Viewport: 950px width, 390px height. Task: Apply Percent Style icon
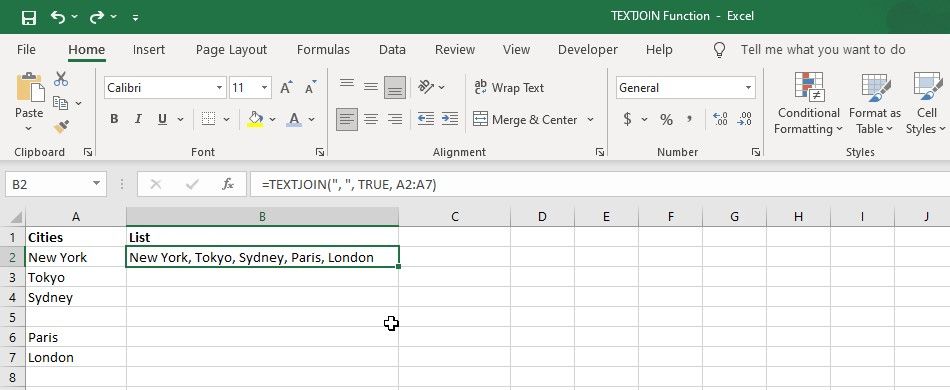coord(666,119)
